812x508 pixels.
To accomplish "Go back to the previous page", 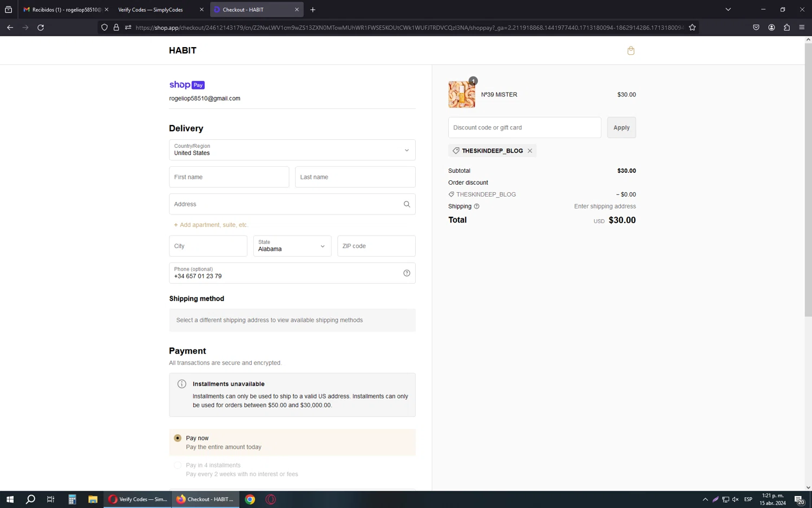I will 10,28.
